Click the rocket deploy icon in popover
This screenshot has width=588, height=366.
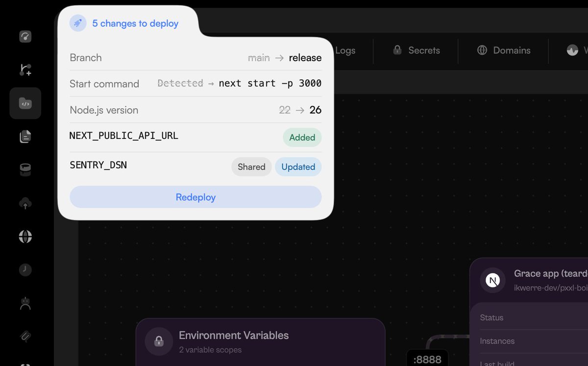click(x=78, y=23)
